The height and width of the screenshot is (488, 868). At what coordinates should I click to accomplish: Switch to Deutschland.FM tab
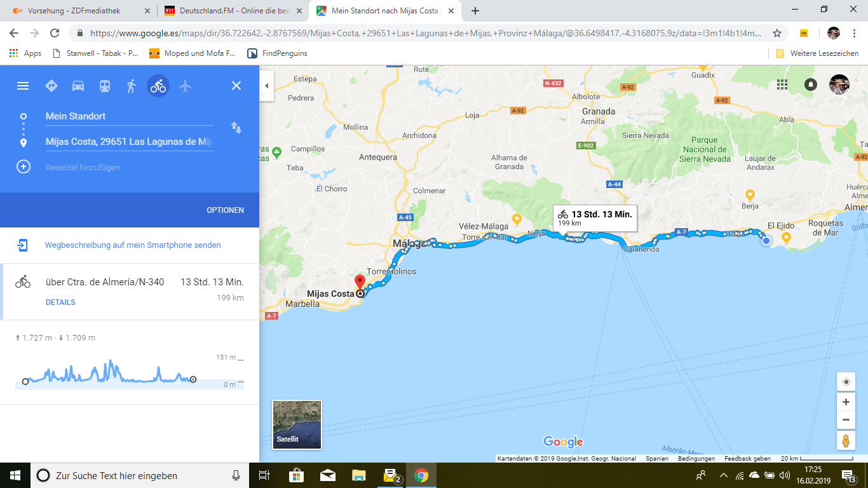tap(233, 11)
